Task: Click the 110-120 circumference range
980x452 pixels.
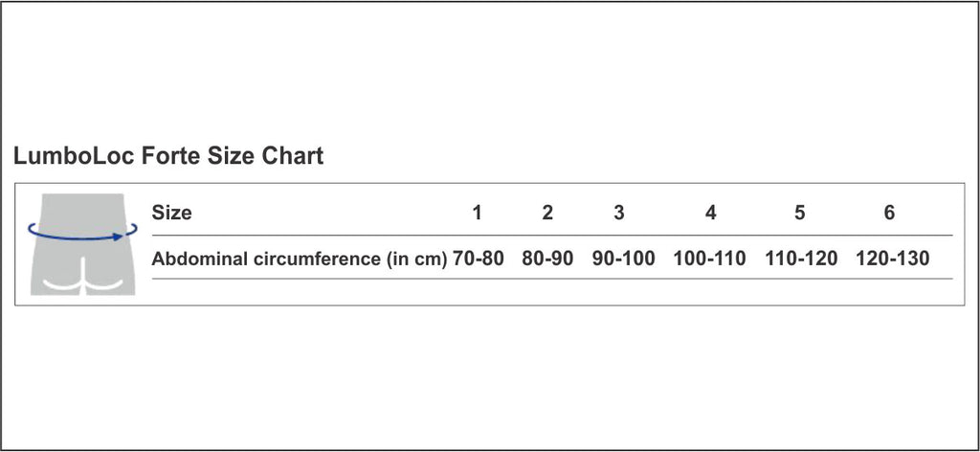Action: point(801,259)
